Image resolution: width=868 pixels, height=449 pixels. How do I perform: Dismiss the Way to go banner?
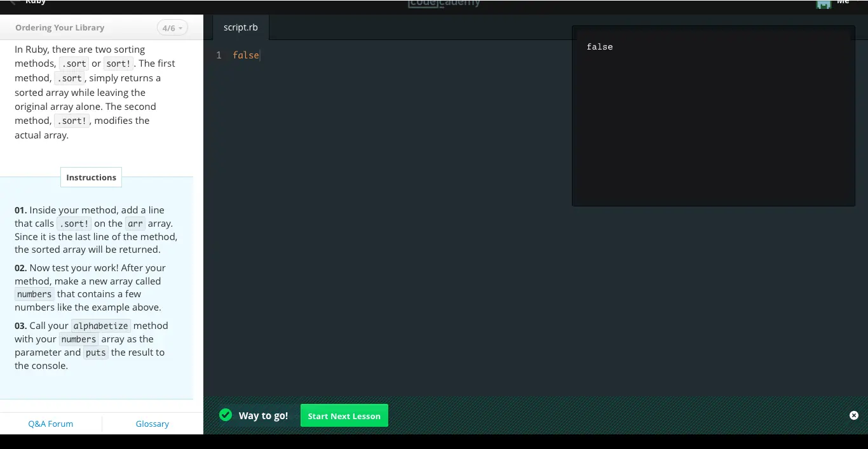(x=853, y=415)
